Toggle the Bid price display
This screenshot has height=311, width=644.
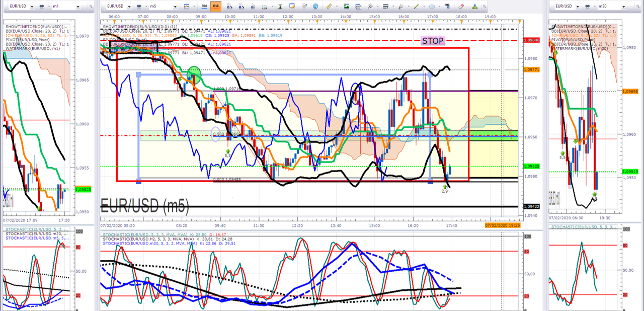pos(204,6)
